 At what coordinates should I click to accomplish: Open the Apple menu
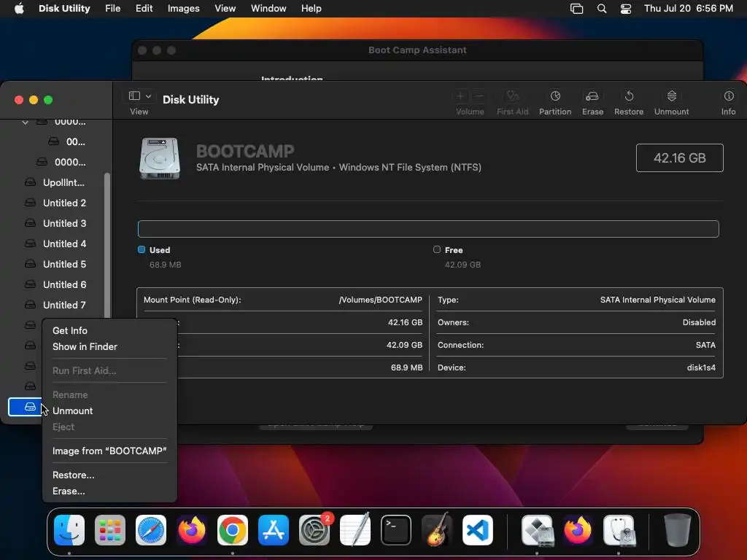click(19, 9)
